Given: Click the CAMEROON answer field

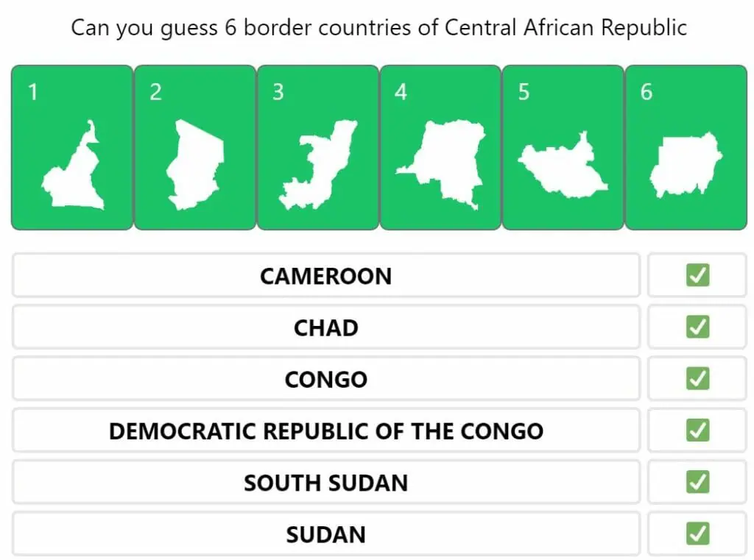Looking at the screenshot, I should coord(325,276).
